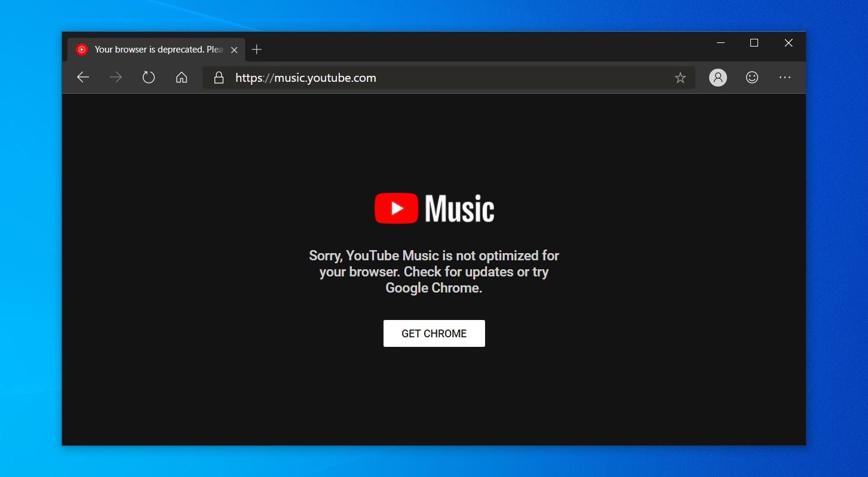The image size is (868, 477).
Task: Close the browser window
Action: click(789, 43)
